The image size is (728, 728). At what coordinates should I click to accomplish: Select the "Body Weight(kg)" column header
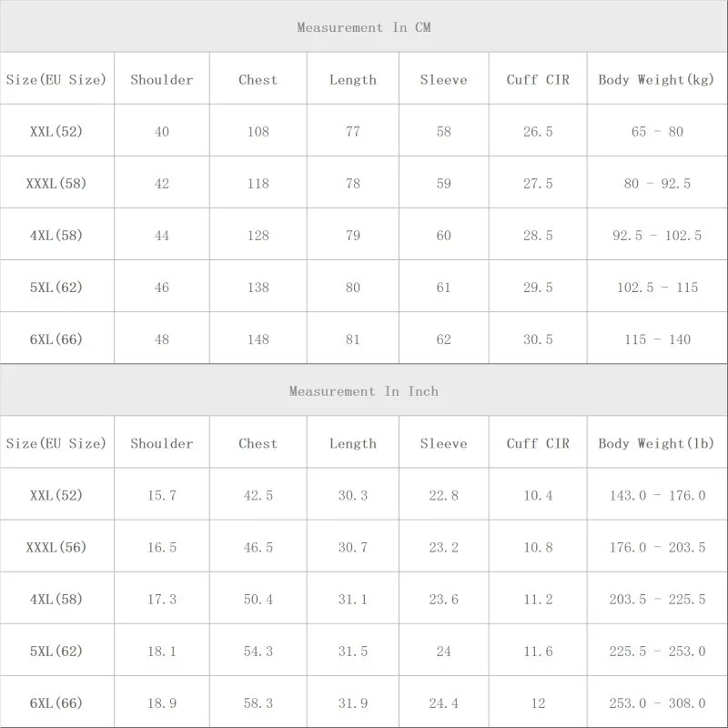(x=657, y=79)
